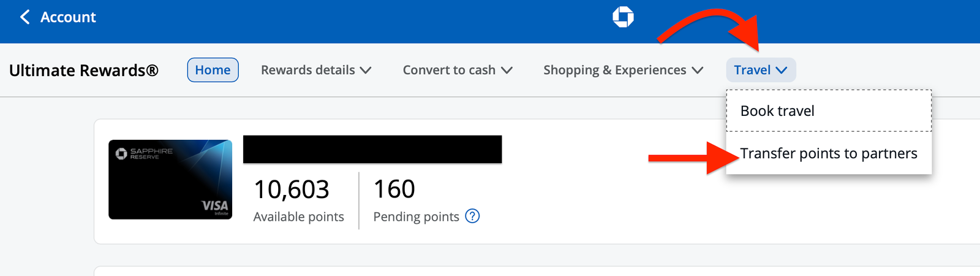980x276 pixels.
Task: Click the Chase octagon logo
Action: point(623,17)
